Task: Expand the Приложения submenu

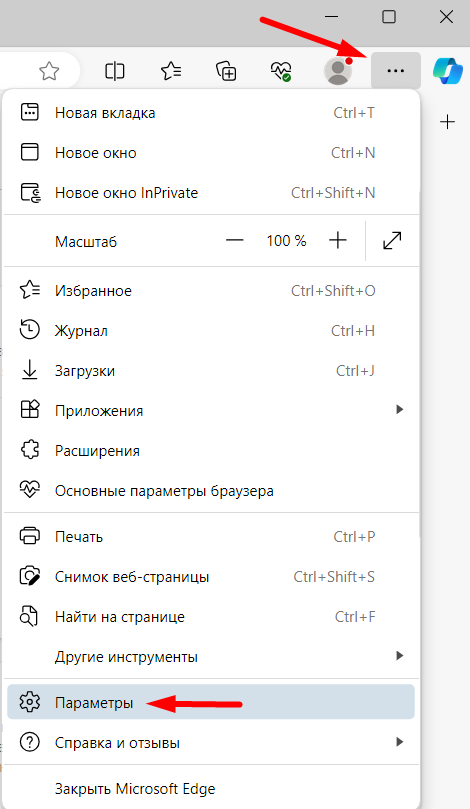Action: click(x=211, y=411)
